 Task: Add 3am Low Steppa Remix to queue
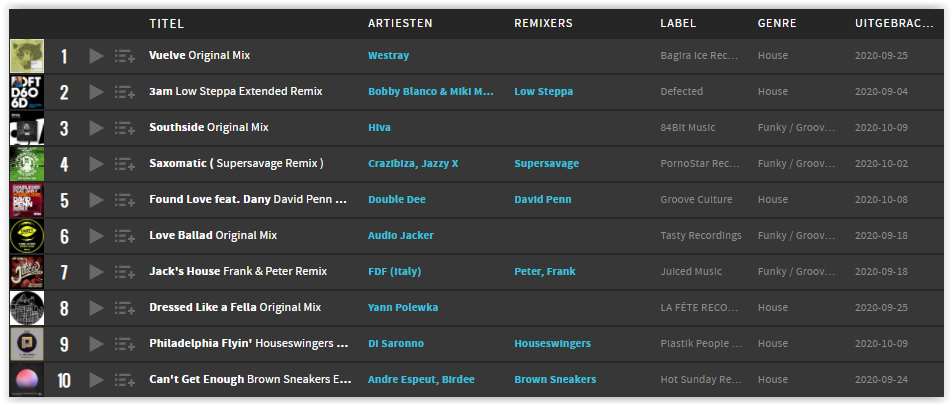[x=124, y=92]
